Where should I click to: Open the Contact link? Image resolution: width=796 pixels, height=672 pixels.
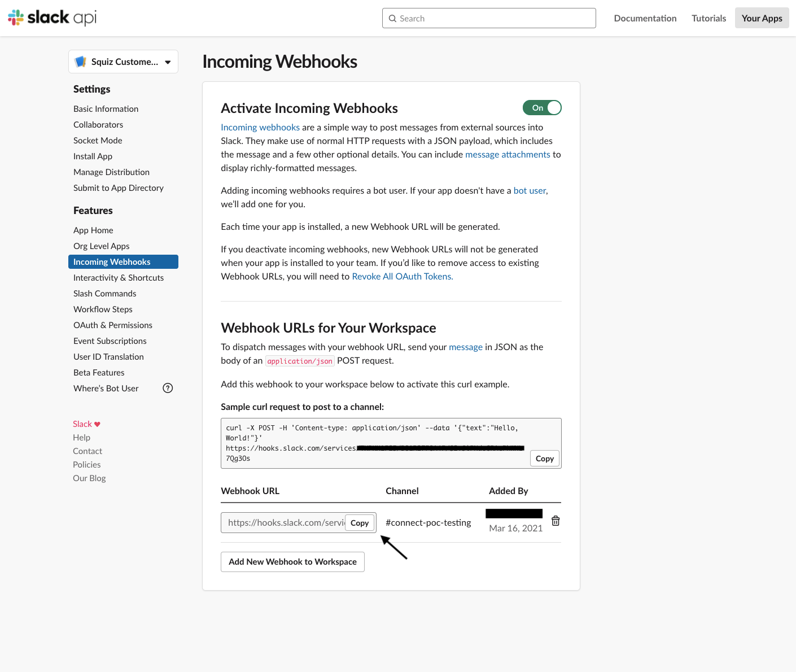point(88,451)
